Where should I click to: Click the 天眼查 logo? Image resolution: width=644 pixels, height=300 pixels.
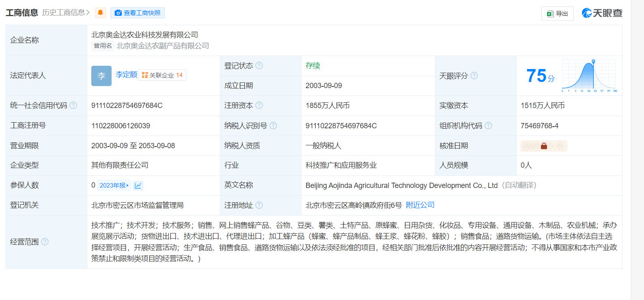[602, 13]
